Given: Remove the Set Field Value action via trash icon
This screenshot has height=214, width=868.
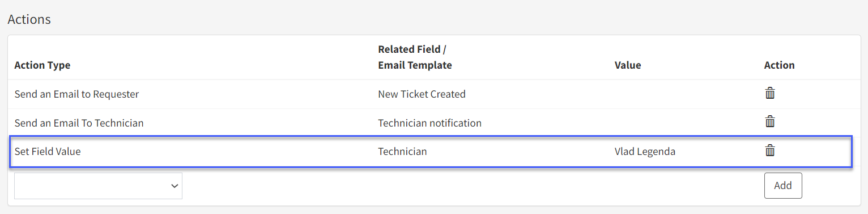Looking at the screenshot, I should [770, 150].
